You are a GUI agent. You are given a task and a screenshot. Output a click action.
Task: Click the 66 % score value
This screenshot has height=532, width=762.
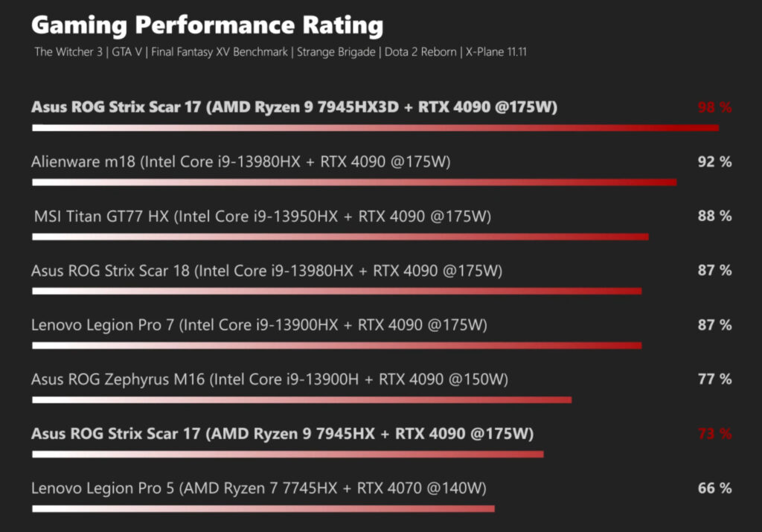pos(714,488)
